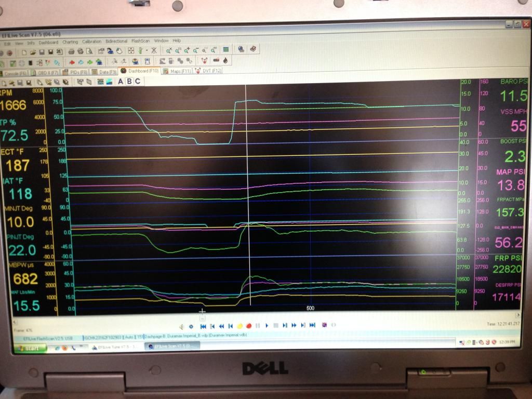This screenshot has width=532, height=399.
Task: Switch to the Data (F9) tab
Action: [x=104, y=72]
